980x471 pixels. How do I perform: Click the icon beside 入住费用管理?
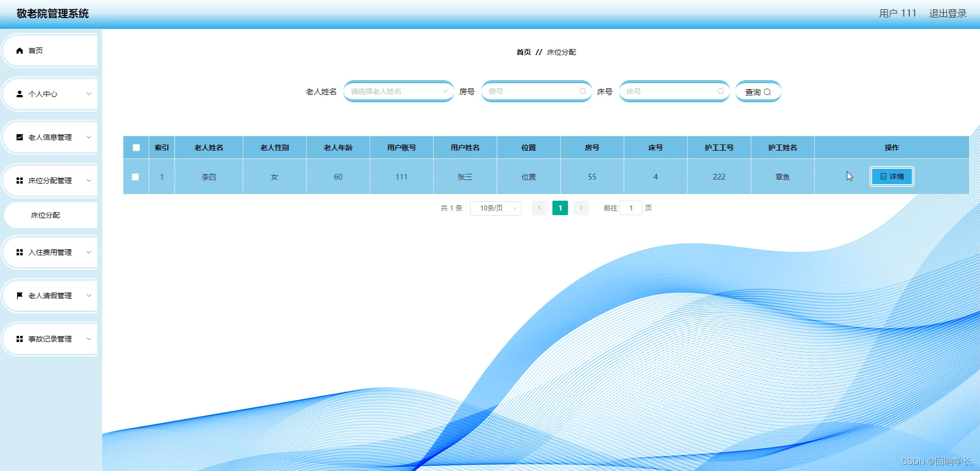coord(20,252)
